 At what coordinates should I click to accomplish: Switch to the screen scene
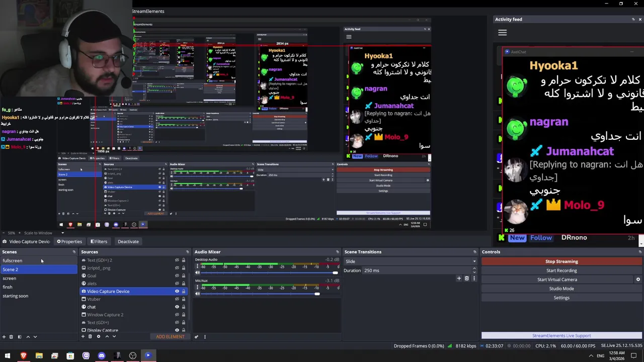click(x=39, y=279)
